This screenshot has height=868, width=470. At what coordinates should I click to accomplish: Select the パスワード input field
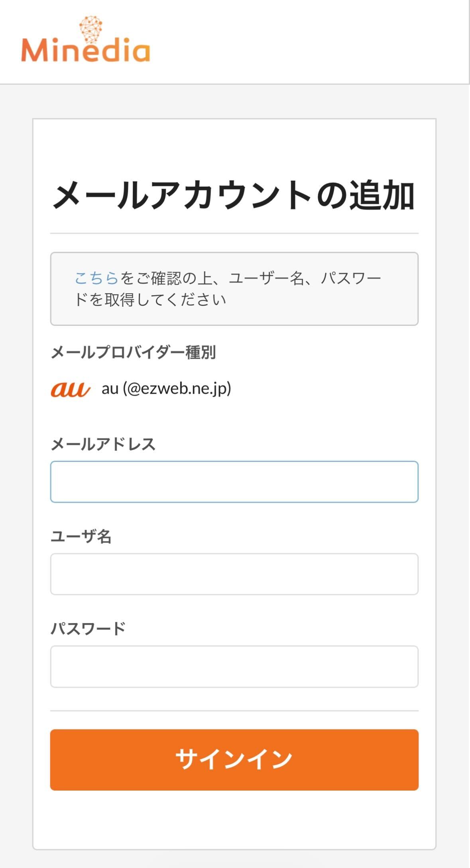click(234, 667)
